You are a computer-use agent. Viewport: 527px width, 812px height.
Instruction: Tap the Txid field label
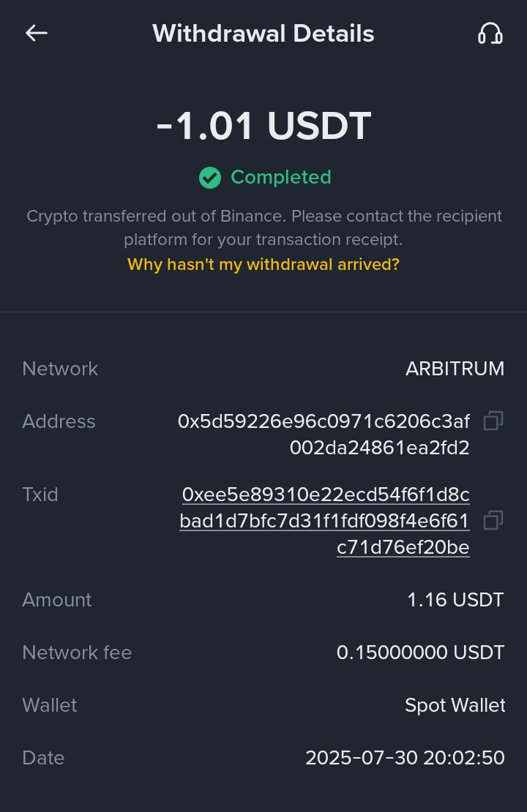40,495
